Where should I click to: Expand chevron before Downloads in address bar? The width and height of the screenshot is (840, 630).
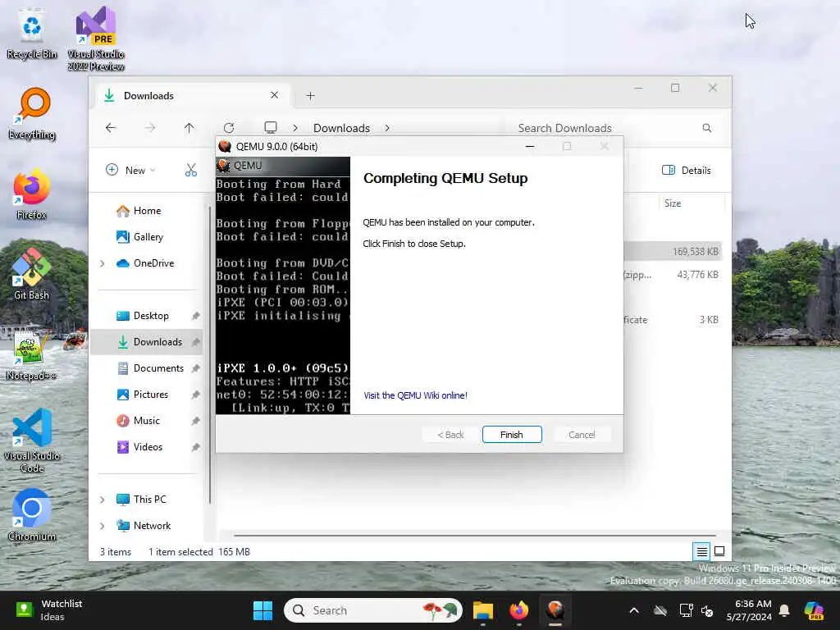click(295, 128)
